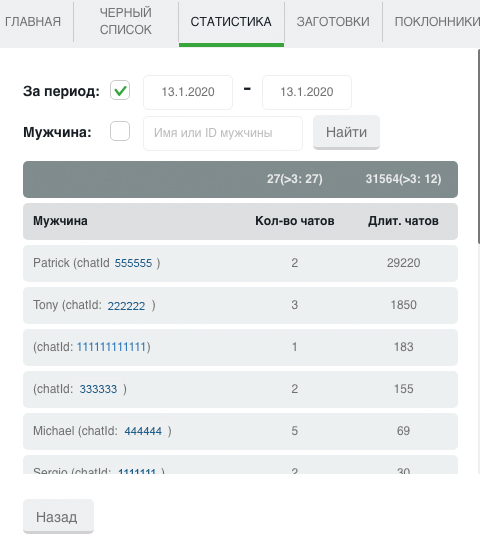Uncheck the За период checkbox
The image size is (480, 540).
[120, 91]
